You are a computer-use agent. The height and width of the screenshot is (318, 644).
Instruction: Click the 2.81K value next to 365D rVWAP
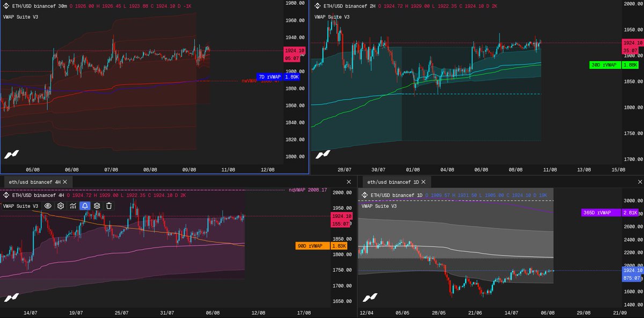[630, 213]
